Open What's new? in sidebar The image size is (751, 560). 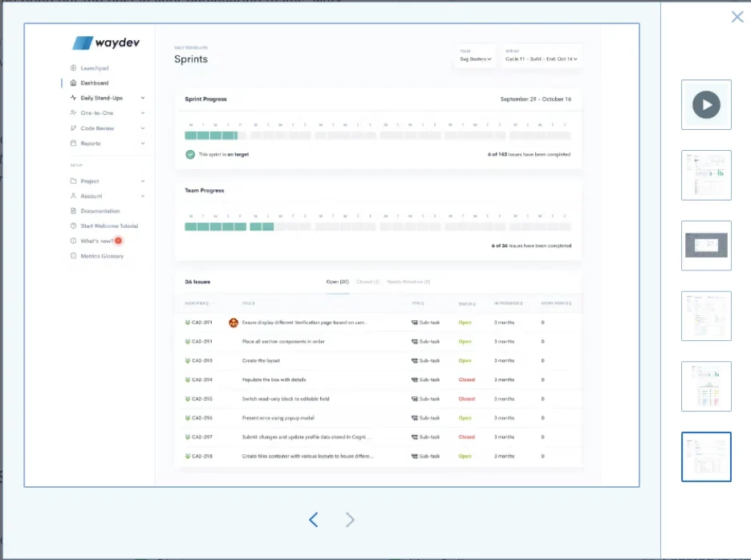coord(97,241)
